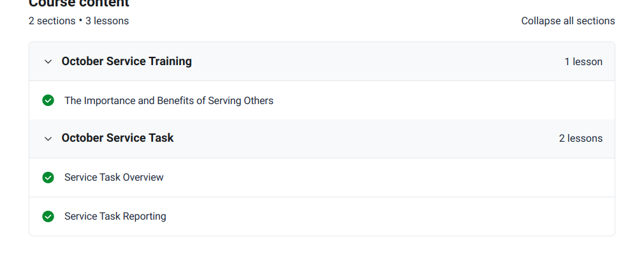Click empty middle area of October Service Training header
Viewport: 644px width, 272px height.
[x=376, y=62]
